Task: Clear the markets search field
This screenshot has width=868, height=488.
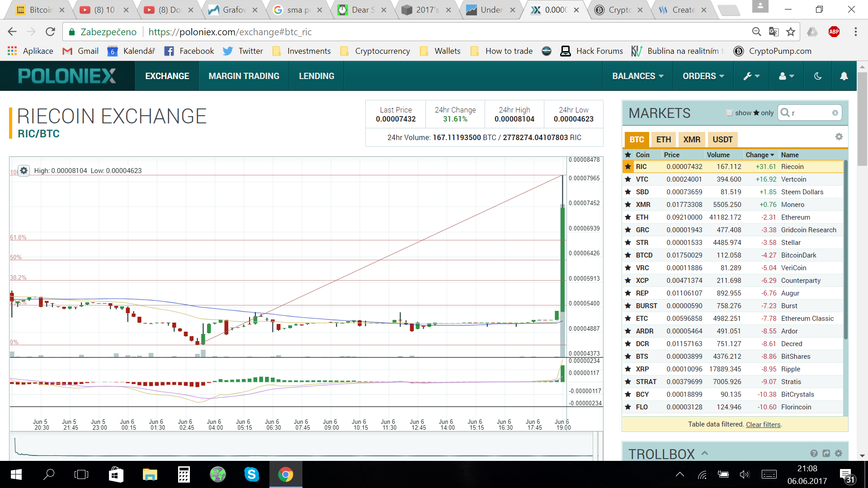Action: pos(835,113)
